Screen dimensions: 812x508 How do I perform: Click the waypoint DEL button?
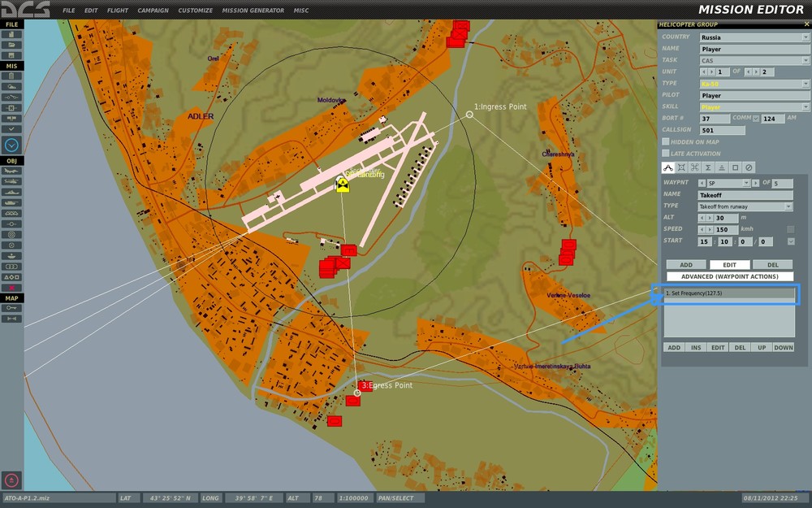[x=773, y=265]
